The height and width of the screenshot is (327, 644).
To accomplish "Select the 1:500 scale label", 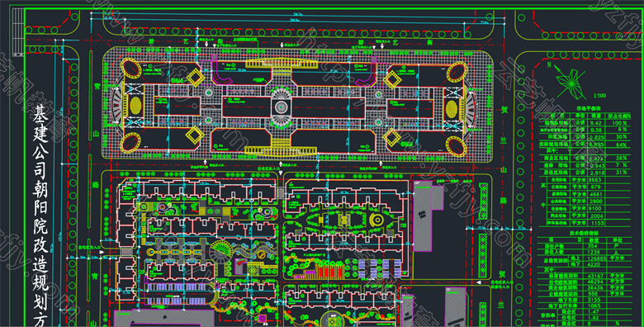I will pos(599,96).
